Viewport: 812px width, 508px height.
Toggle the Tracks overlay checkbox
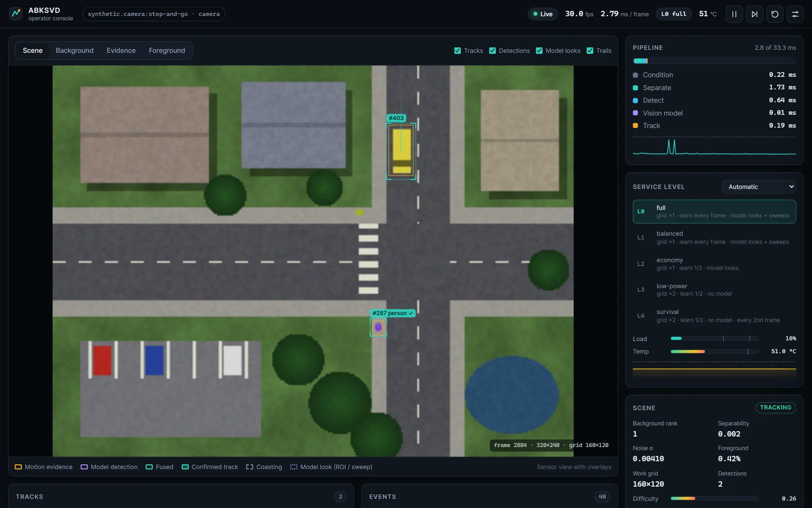[457, 51]
